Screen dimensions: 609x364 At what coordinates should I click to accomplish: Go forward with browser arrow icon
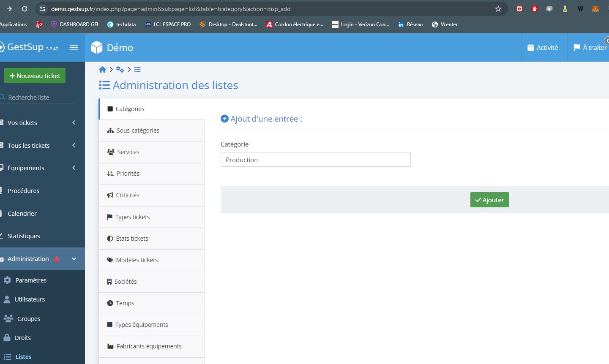[x=9, y=9]
